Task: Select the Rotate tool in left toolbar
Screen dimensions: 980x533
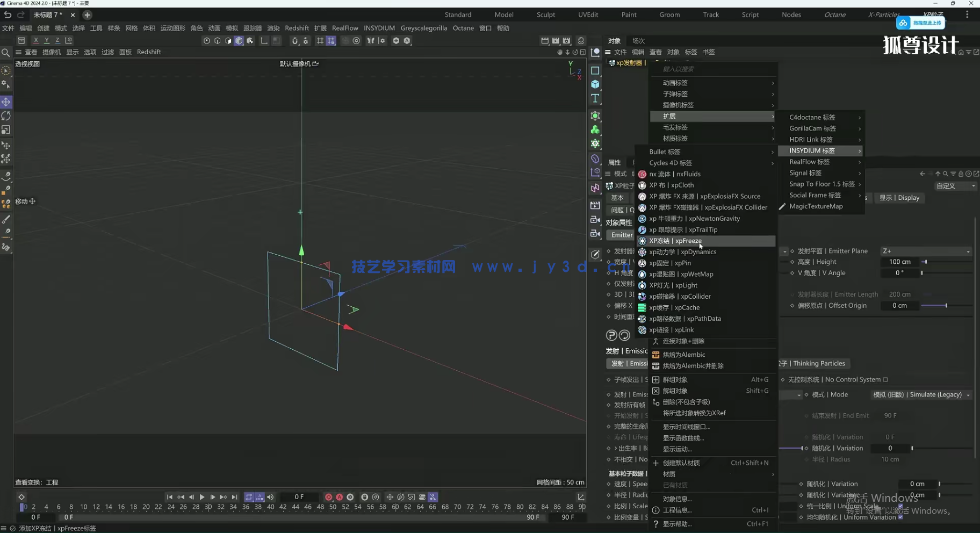Action: click(6, 116)
